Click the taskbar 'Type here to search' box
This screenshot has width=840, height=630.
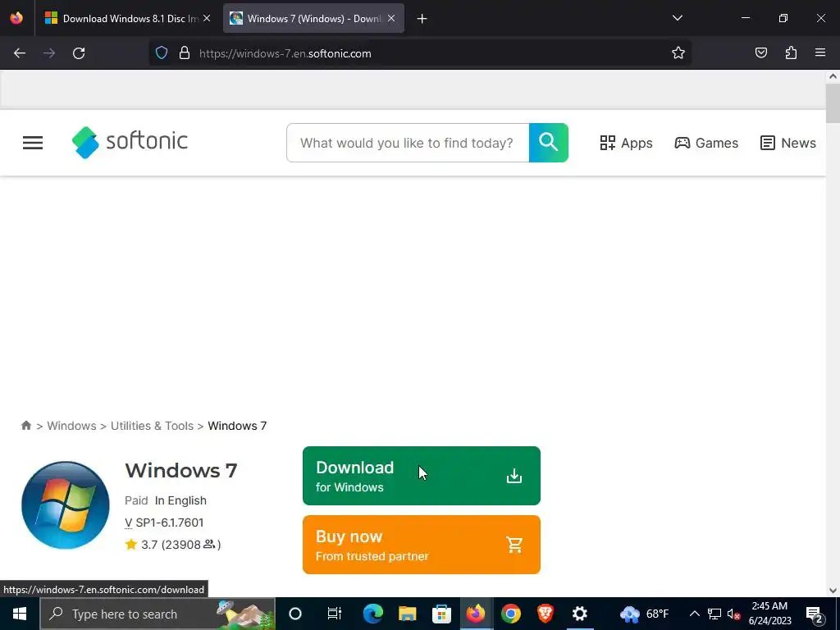(x=157, y=614)
